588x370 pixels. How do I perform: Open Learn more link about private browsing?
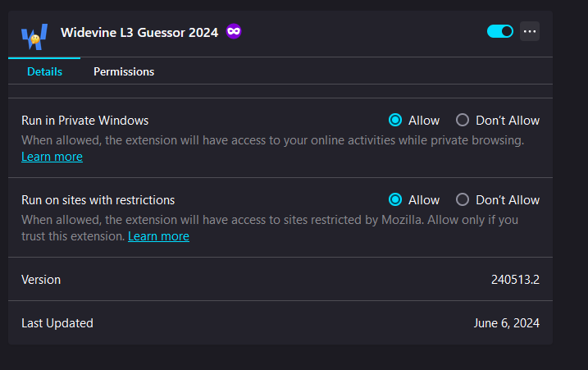[x=52, y=157]
